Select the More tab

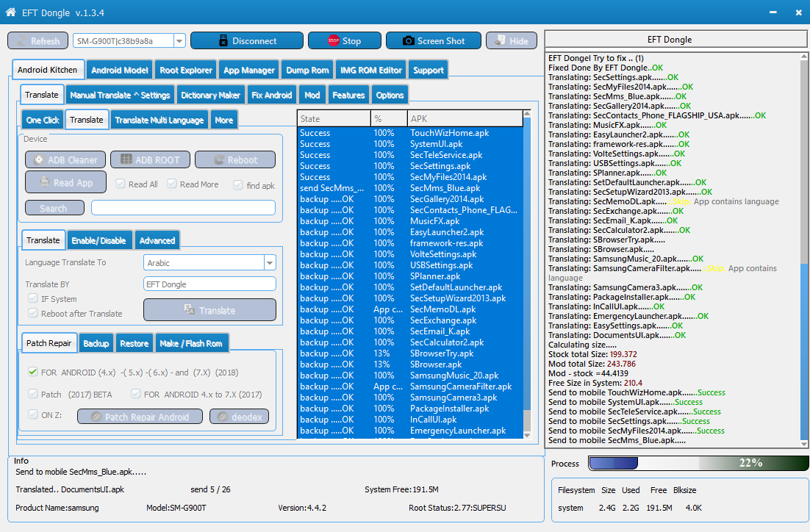tap(223, 120)
